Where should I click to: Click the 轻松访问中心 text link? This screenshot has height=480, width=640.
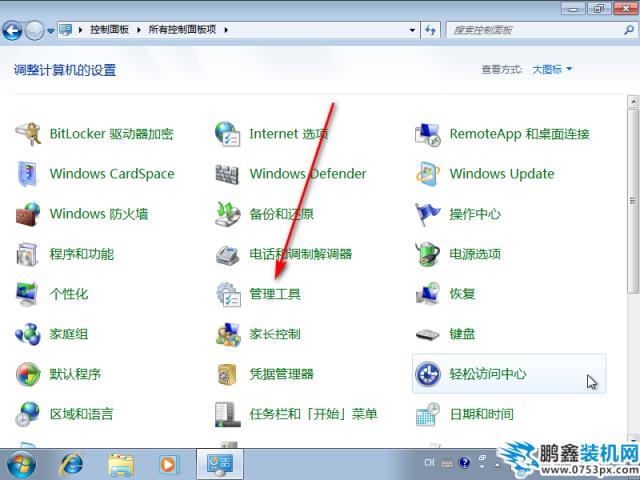pyautogui.click(x=488, y=374)
